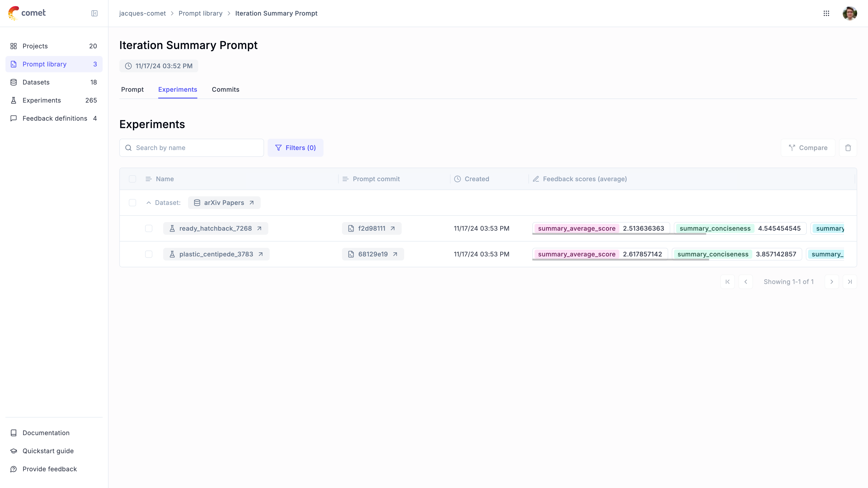
Task: Click summary_average_score 2.513636363 tag
Action: pyautogui.click(x=601, y=228)
